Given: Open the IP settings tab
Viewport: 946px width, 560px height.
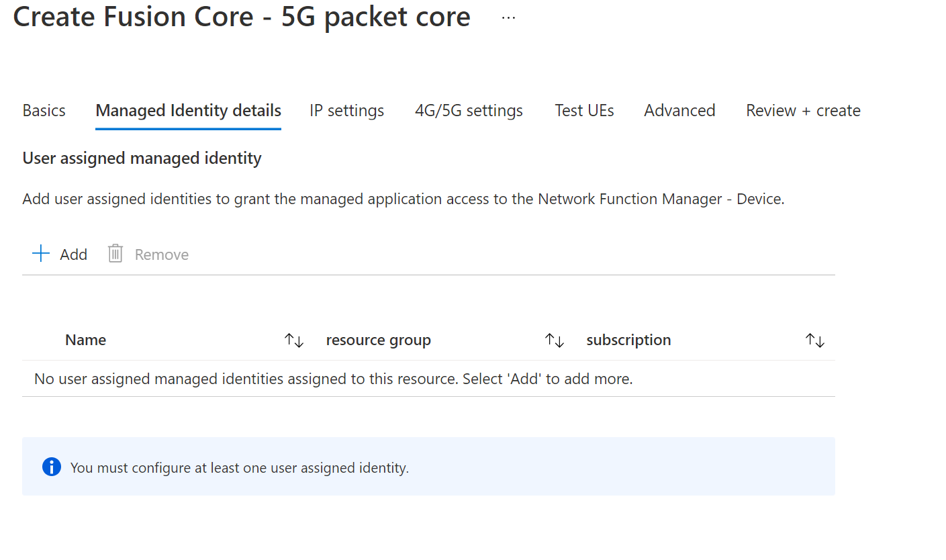Looking at the screenshot, I should coord(346,111).
